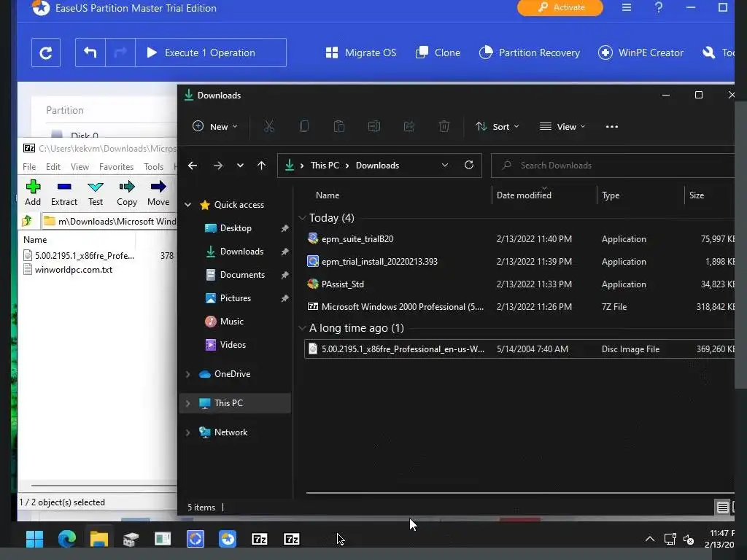This screenshot has height=560, width=747.
Task: Select epm_suite_trialB20 file
Action: (519, 239)
